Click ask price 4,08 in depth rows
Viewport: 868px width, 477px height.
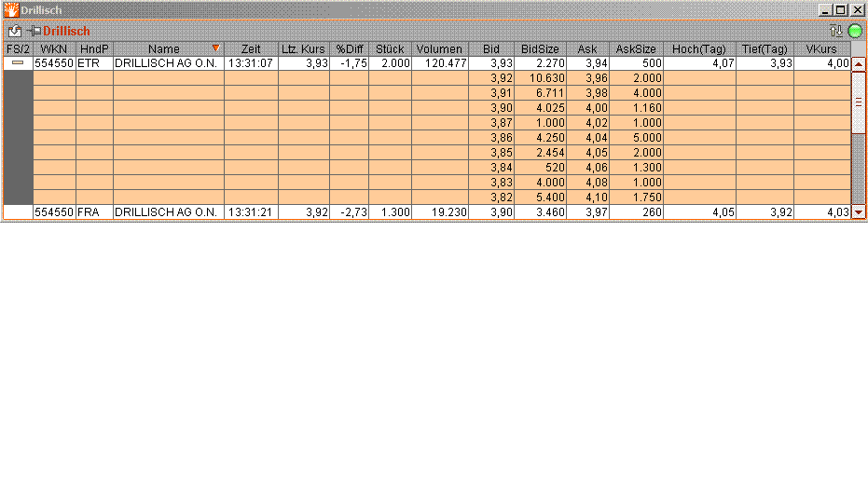pyautogui.click(x=588, y=183)
